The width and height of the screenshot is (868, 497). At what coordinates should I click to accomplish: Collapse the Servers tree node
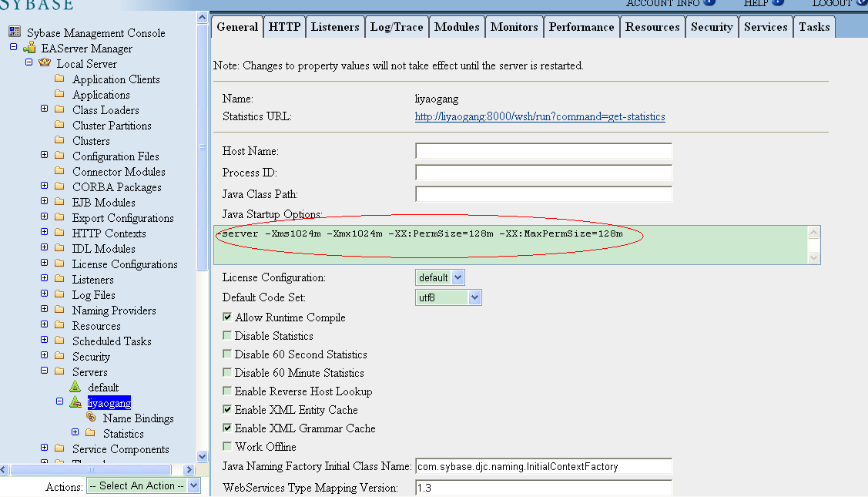pyautogui.click(x=45, y=371)
